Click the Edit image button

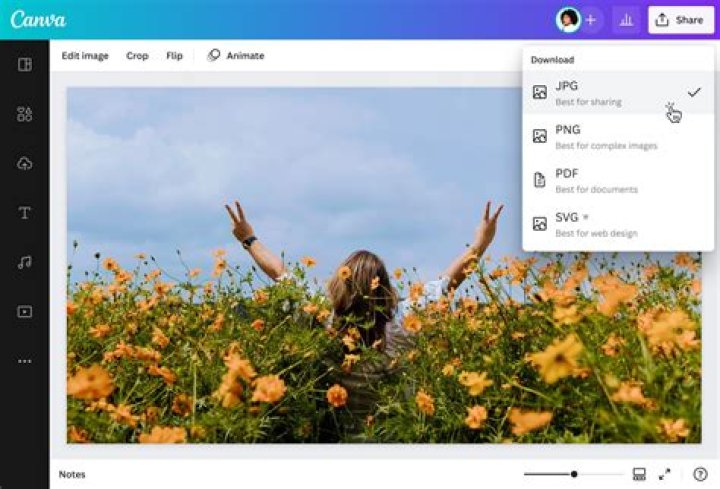pyautogui.click(x=85, y=56)
